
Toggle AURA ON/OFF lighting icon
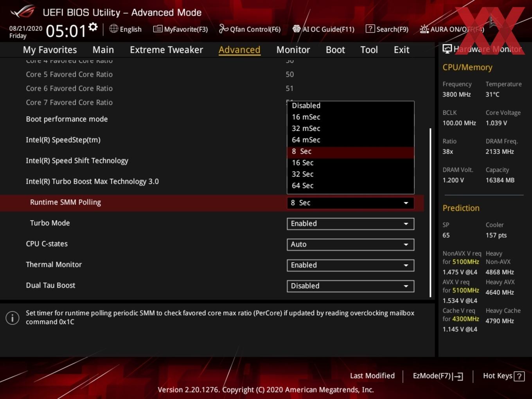pos(424,29)
